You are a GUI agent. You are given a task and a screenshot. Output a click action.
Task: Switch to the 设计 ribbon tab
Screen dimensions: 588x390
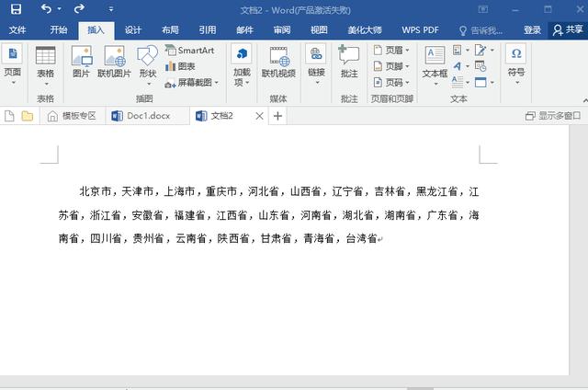click(x=133, y=30)
